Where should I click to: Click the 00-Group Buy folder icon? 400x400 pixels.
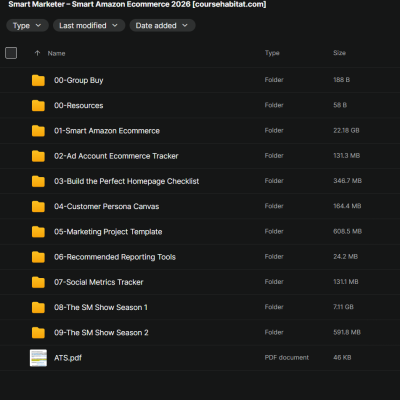click(x=38, y=80)
